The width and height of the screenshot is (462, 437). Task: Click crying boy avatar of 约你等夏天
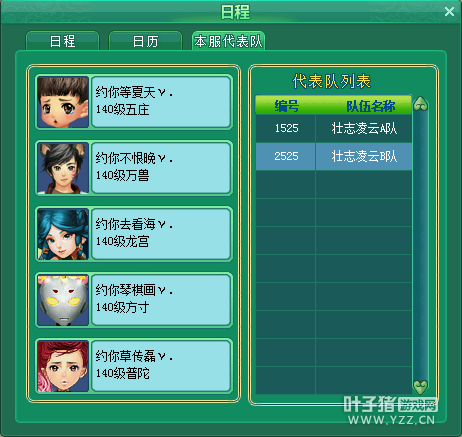63,102
